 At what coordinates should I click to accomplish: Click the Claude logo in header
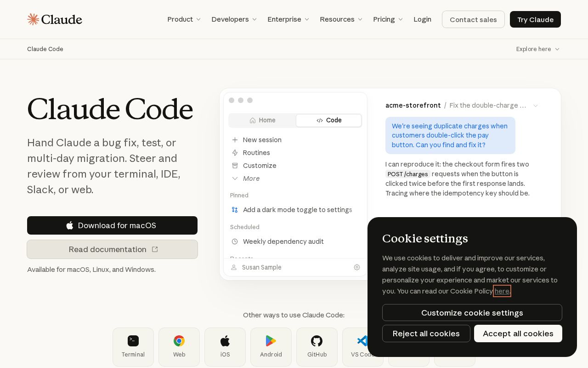[x=55, y=19]
